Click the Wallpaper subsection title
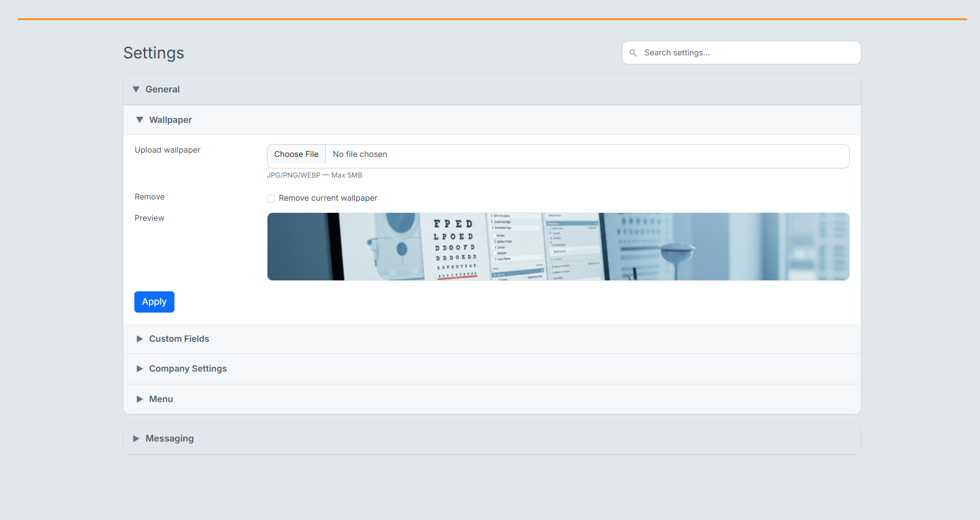The width and height of the screenshot is (980, 520). [170, 120]
